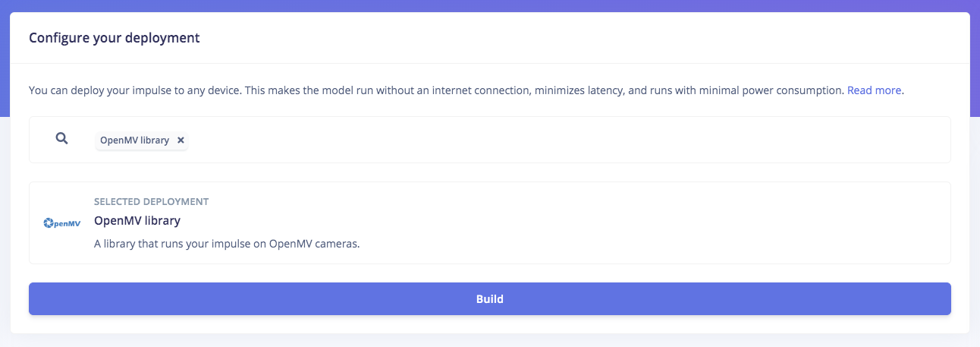Select the OpenMV library tag chip
The image size is (980, 347).
click(x=142, y=140)
